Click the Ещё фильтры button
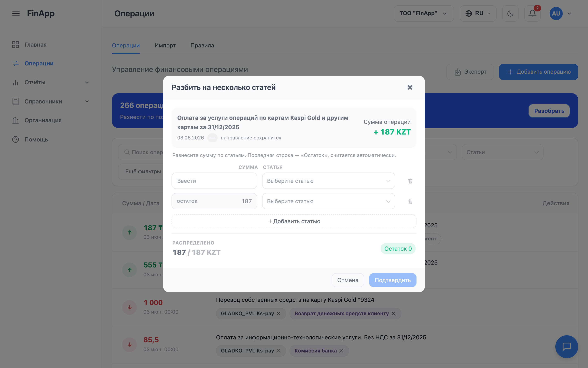 [x=143, y=171]
